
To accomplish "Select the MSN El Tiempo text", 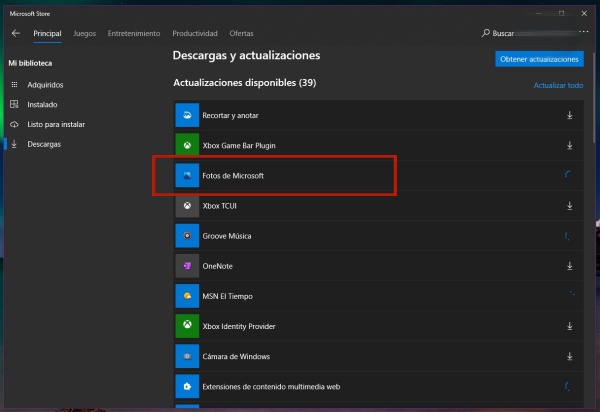I will coord(227,296).
